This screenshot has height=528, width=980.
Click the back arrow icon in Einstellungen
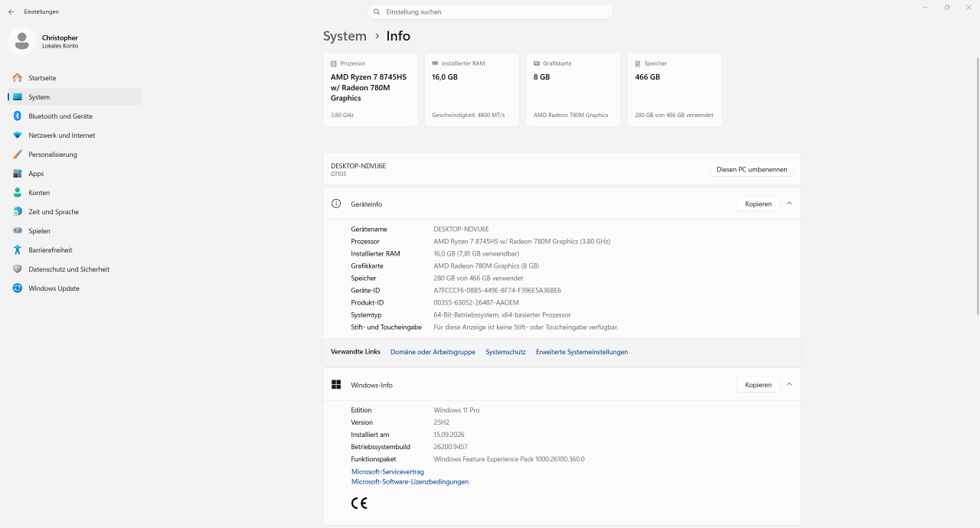coord(11,11)
